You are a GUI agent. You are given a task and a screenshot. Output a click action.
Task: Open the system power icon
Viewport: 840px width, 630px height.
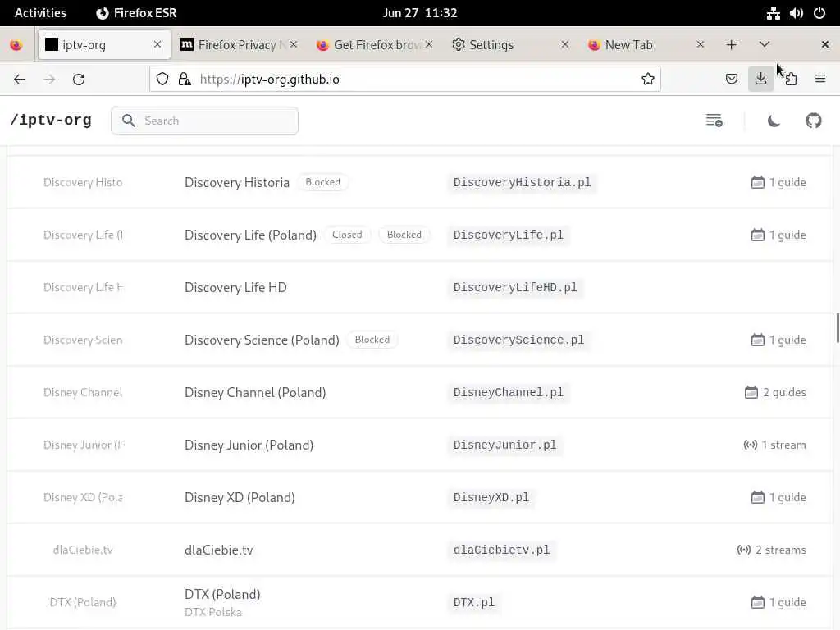tap(819, 13)
